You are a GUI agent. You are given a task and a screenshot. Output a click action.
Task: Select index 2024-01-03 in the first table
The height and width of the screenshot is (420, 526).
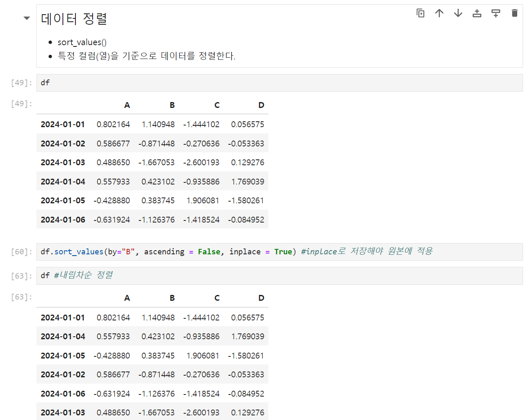pos(63,162)
